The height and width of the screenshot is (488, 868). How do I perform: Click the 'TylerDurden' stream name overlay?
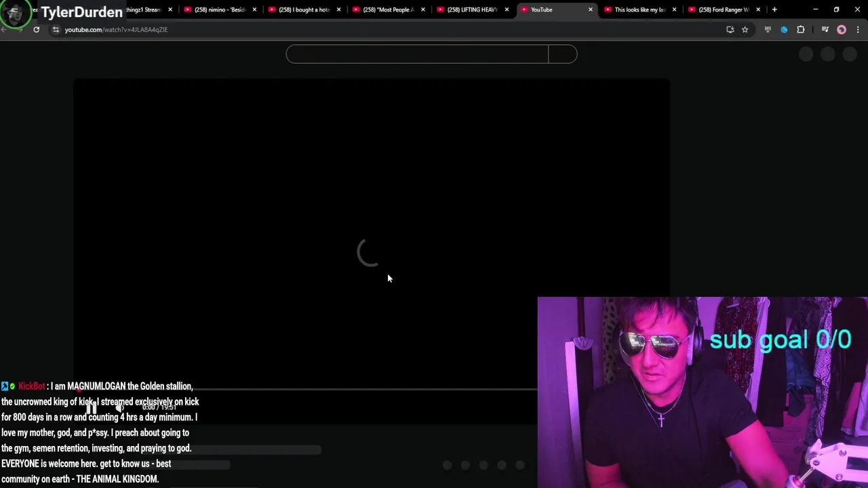tap(81, 12)
